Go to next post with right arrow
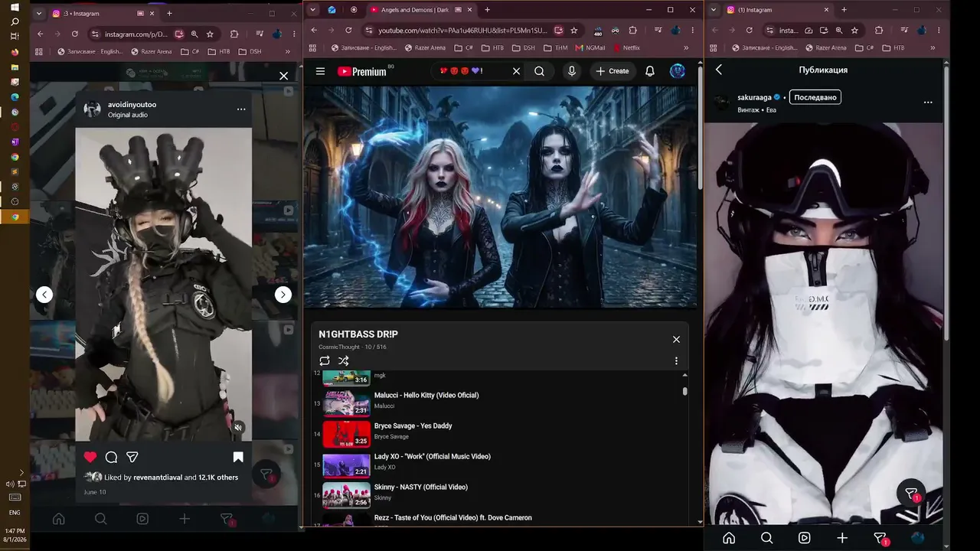The image size is (980, 551). [x=283, y=295]
